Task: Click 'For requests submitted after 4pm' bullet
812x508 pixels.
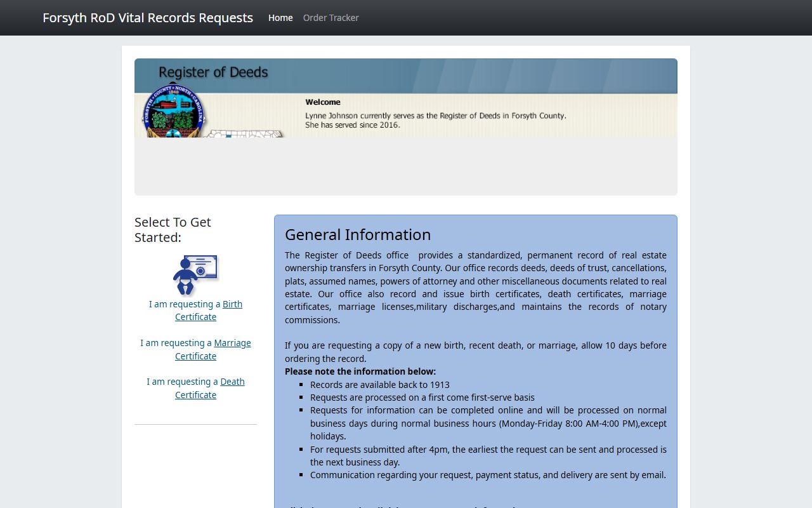Action: point(488,456)
